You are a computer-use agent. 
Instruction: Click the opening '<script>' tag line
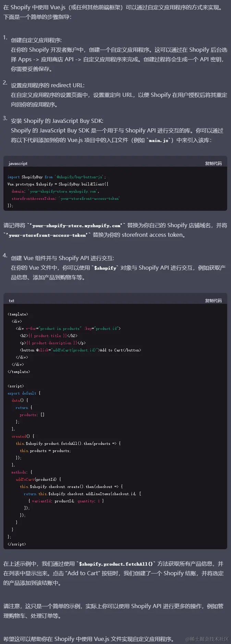click(16, 386)
